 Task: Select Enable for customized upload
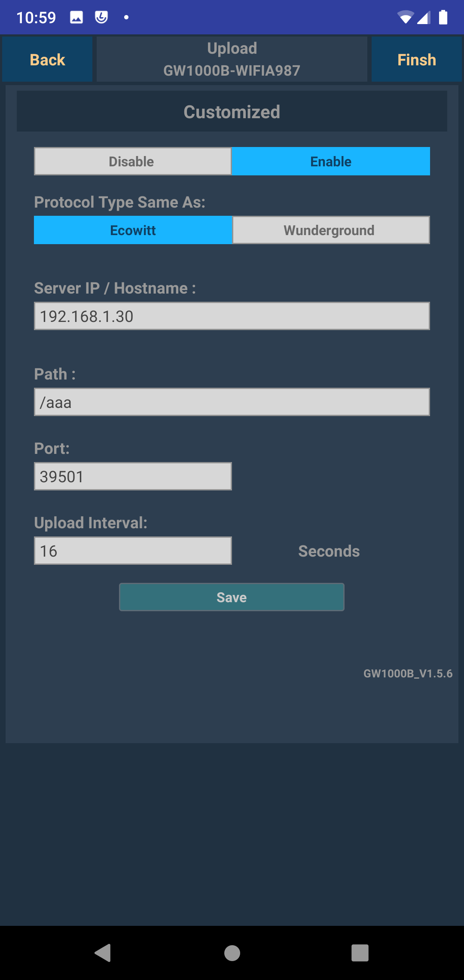331,161
